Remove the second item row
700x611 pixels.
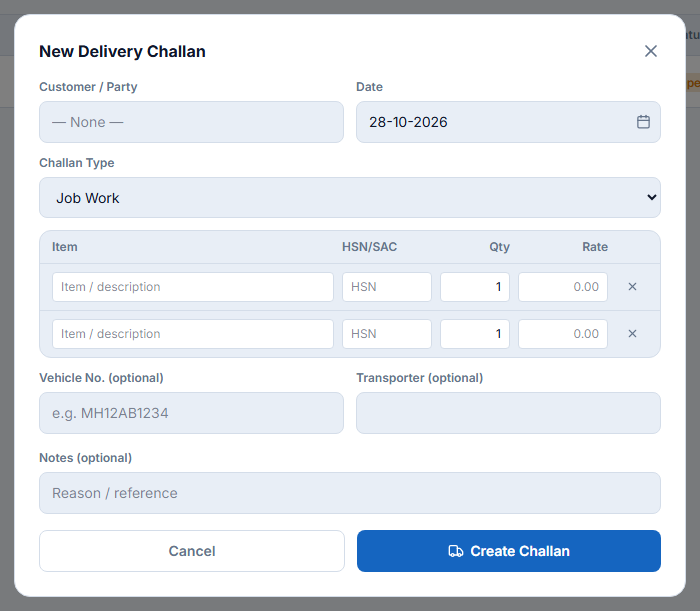coord(632,333)
